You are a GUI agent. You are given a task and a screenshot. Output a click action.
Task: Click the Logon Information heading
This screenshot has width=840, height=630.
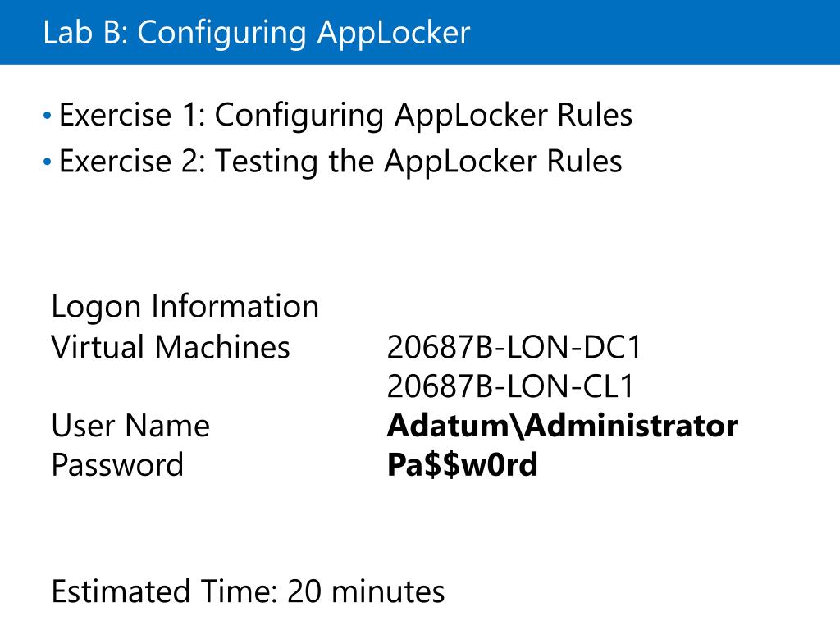point(185,308)
